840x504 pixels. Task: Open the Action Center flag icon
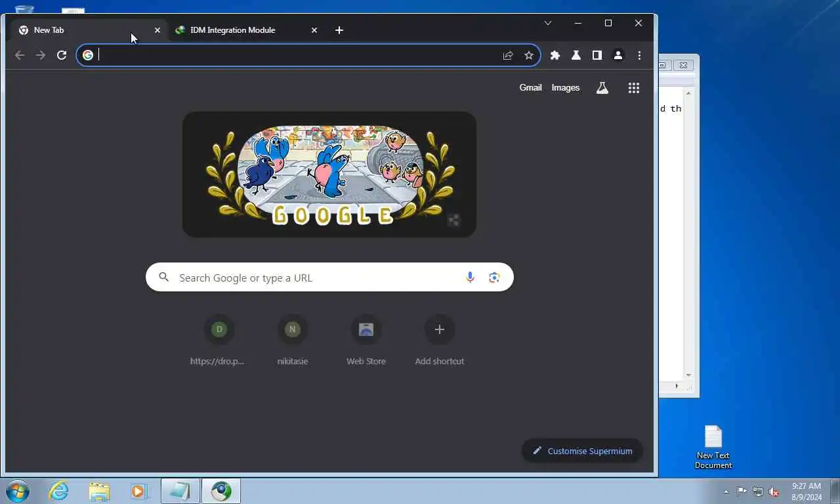tap(742, 492)
